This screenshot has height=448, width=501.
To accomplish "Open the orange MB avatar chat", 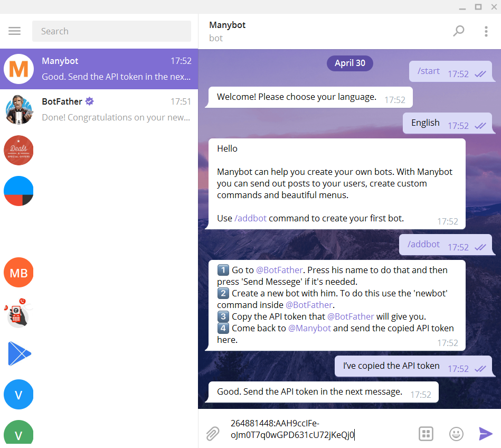I will coord(18,273).
